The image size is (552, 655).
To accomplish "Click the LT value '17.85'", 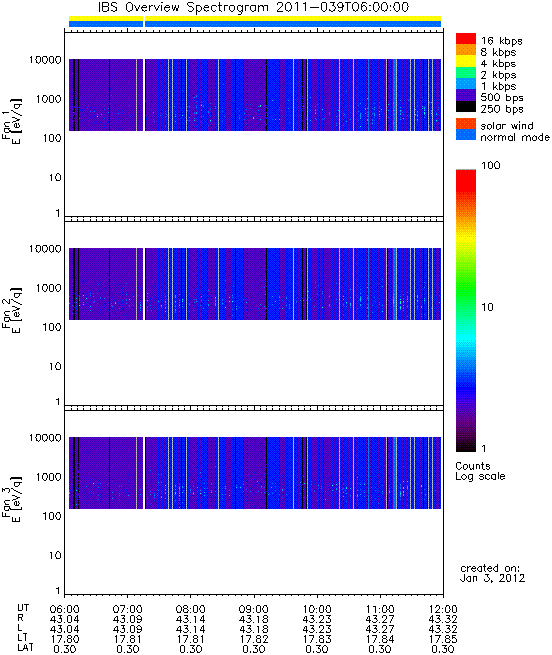I will pyautogui.click(x=443, y=639).
